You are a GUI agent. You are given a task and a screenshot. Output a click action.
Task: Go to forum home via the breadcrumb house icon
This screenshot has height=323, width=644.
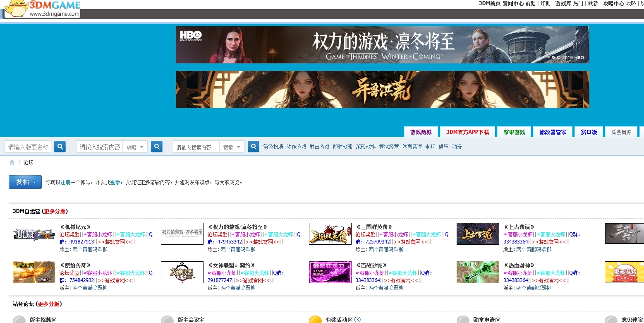click(x=12, y=162)
